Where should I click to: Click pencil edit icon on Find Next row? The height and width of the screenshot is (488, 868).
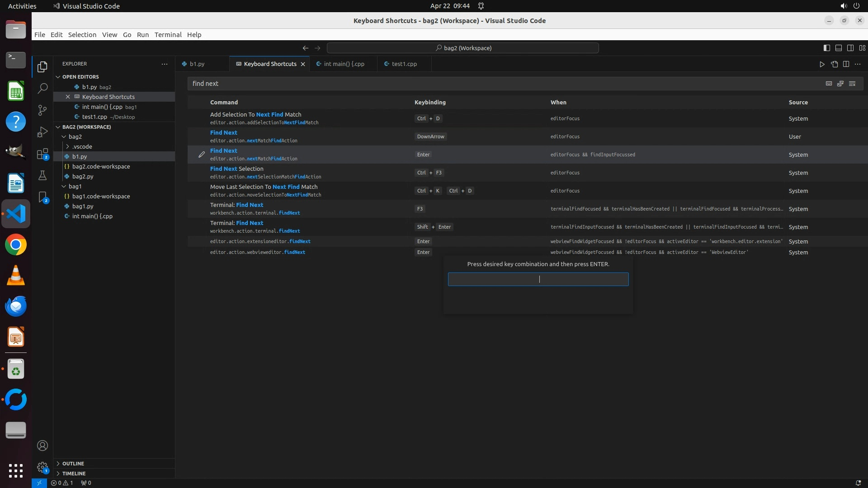pyautogui.click(x=202, y=155)
